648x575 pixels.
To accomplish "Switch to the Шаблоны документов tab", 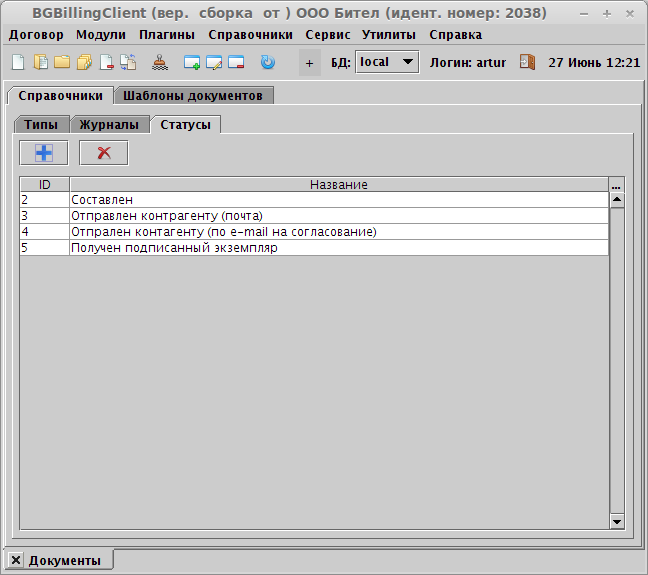I will pos(193,96).
